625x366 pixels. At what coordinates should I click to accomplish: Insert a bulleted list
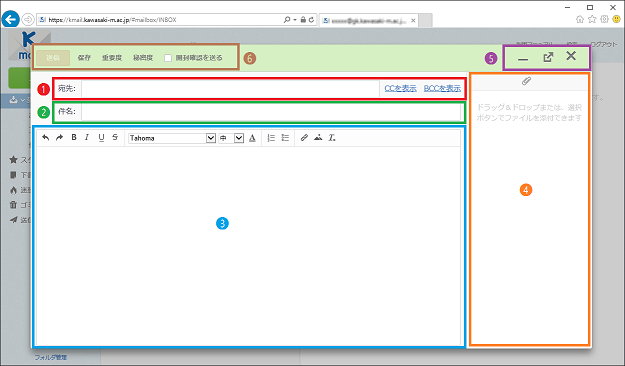coord(285,138)
